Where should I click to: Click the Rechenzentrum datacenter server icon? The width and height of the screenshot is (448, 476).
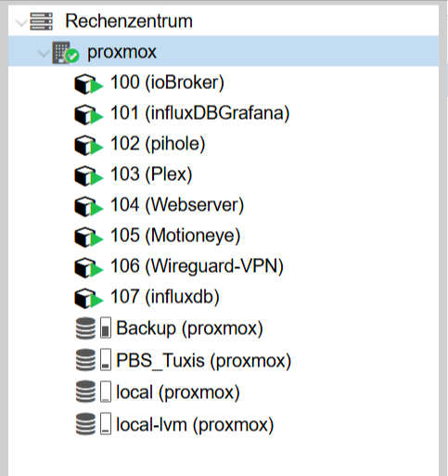[41, 21]
